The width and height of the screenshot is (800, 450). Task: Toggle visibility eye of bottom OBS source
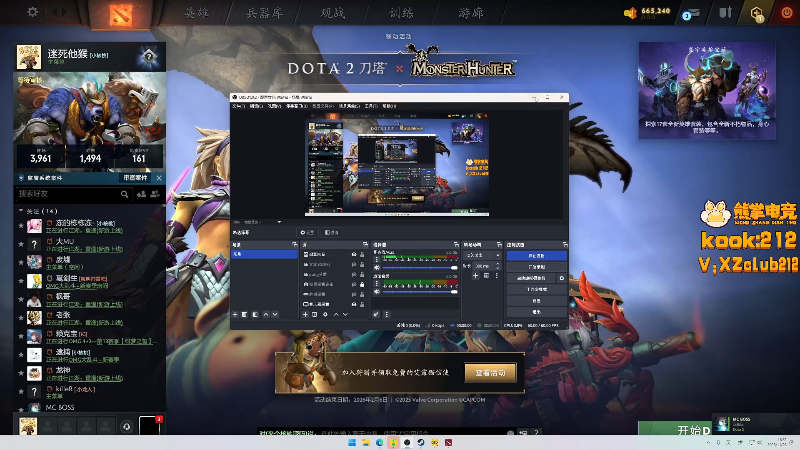click(x=354, y=304)
